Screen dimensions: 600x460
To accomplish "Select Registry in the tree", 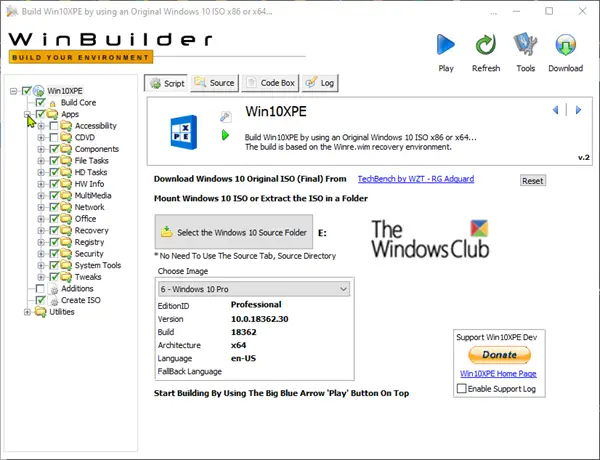I will click(90, 242).
